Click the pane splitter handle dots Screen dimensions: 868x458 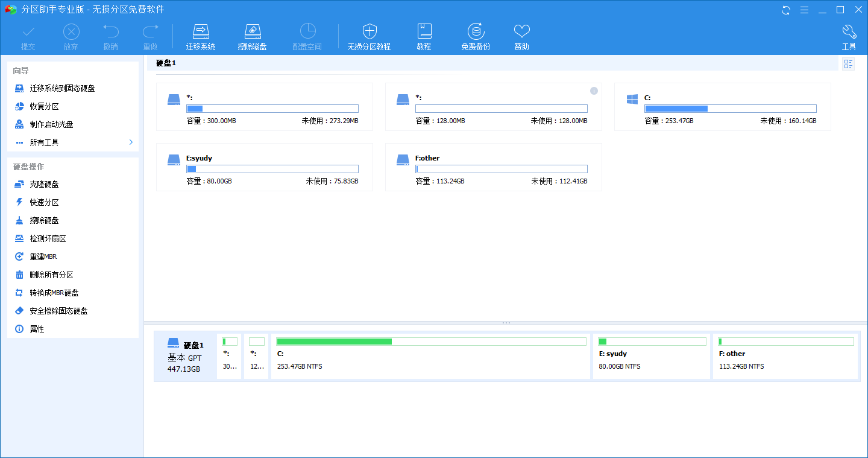pyautogui.click(x=506, y=323)
